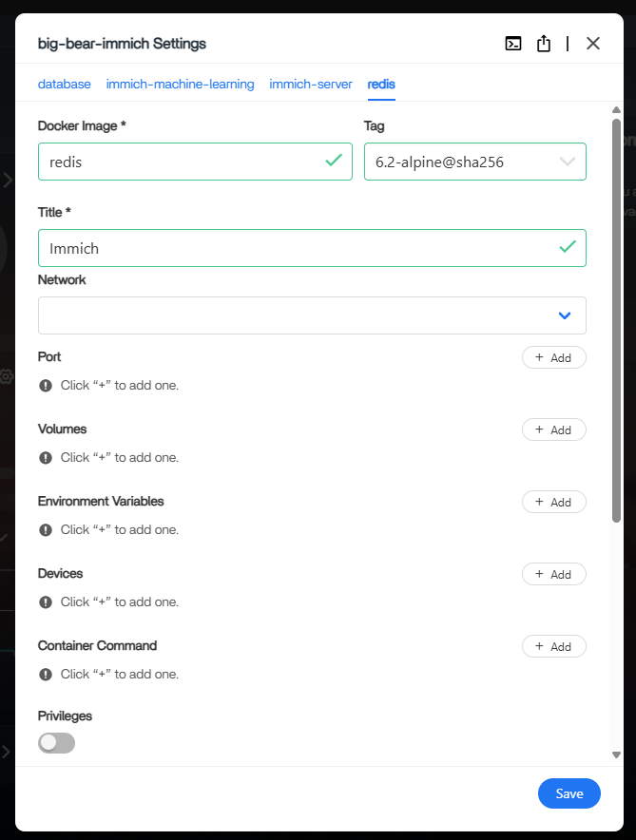Add a new Port entry
Viewport: 636px width, 840px height.
(x=553, y=357)
